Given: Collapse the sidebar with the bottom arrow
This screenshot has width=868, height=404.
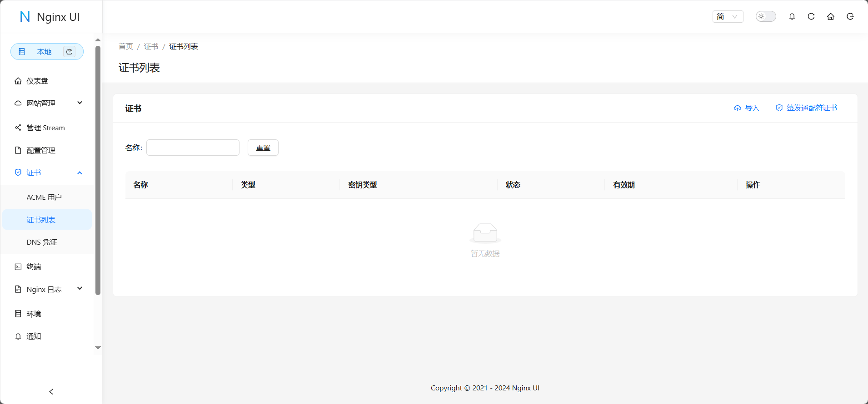Looking at the screenshot, I should tap(51, 391).
